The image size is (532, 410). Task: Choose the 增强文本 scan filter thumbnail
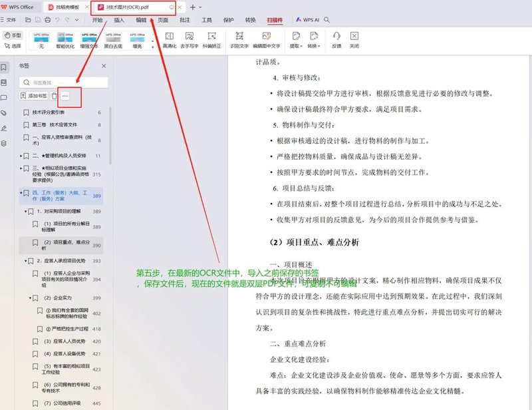89,40
